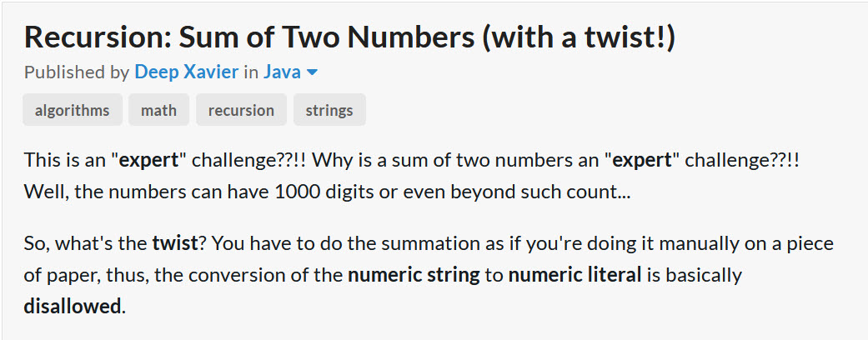Click the strings tag chip
868x340 pixels.
329,110
